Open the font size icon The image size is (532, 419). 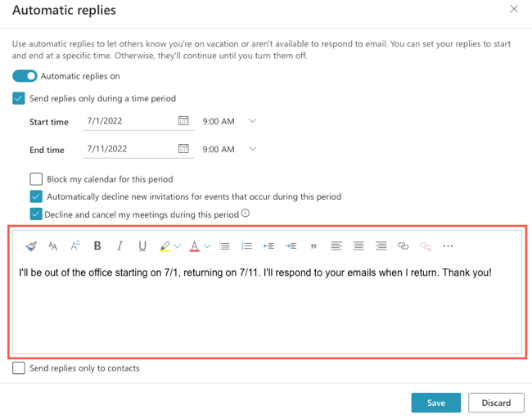click(x=53, y=246)
